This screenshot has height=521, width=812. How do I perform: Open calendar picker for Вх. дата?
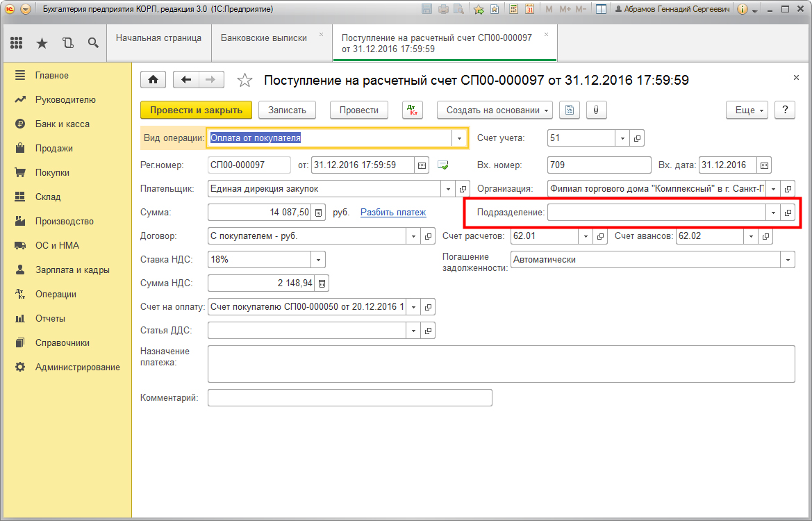764,165
